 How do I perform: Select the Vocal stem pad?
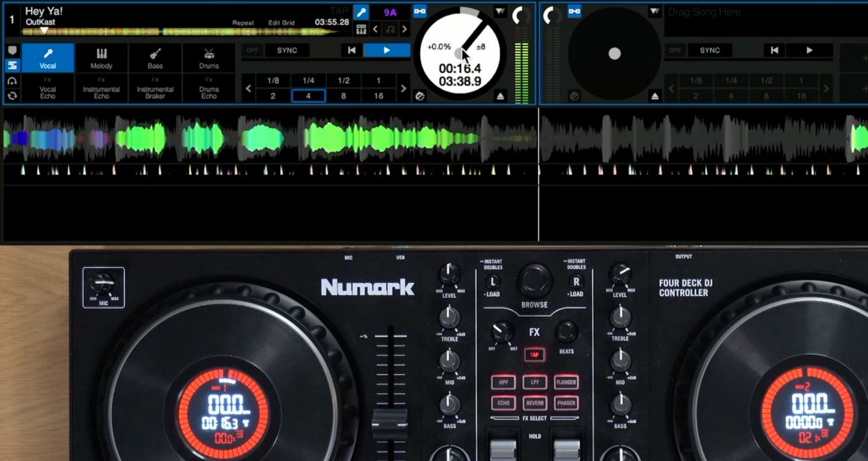click(47, 57)
